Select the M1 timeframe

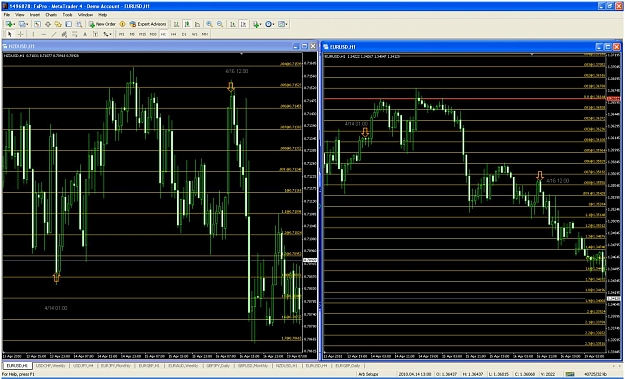(x=122, y=34)
